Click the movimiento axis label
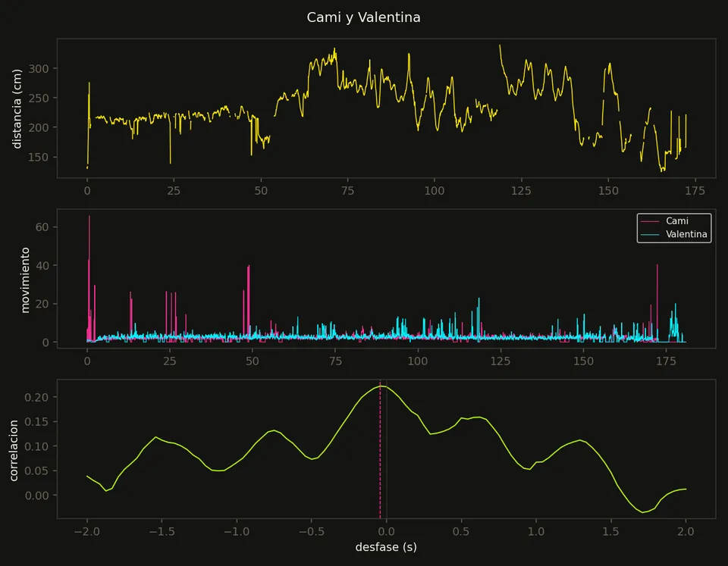The image size is (728, 566). coord(25,280)
